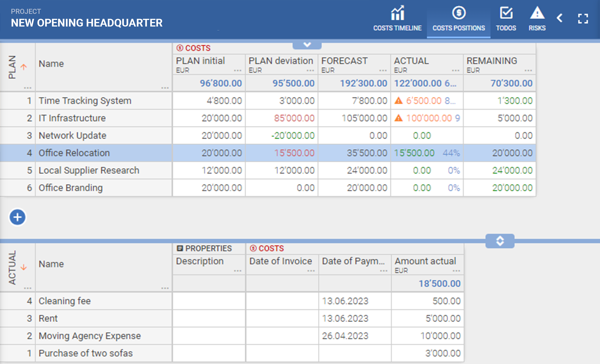Open Amount actual column options menu
Image resolution: width=600 pixels, height=364 pixels.
point(456,271)
